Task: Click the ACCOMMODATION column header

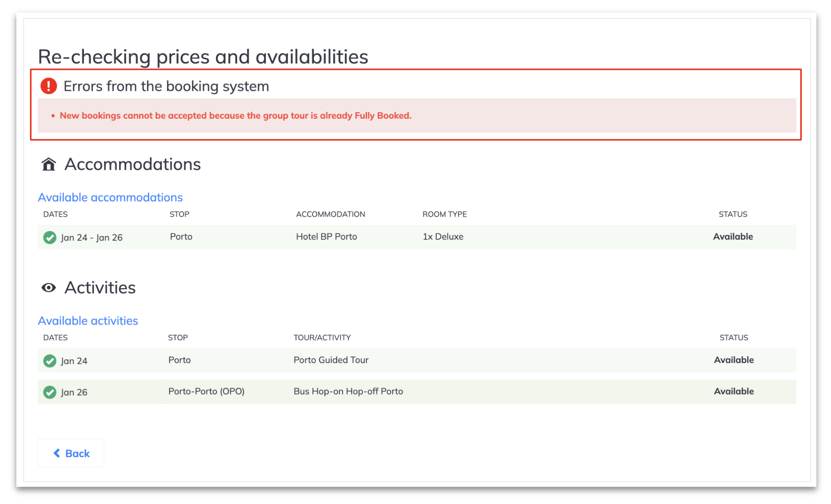Action: 331,214
